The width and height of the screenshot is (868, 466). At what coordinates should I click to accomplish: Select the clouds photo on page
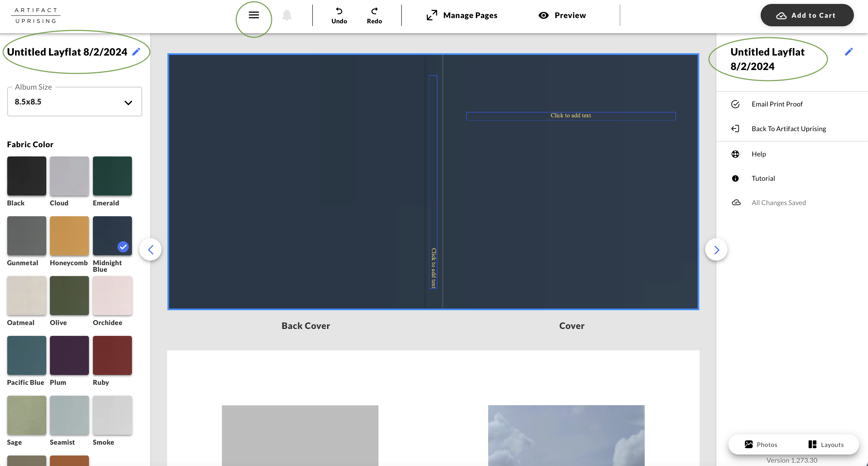[x=566, y=435]
